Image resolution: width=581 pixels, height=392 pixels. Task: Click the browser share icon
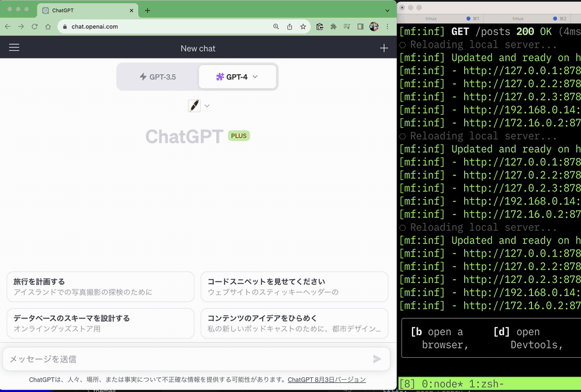289,26
